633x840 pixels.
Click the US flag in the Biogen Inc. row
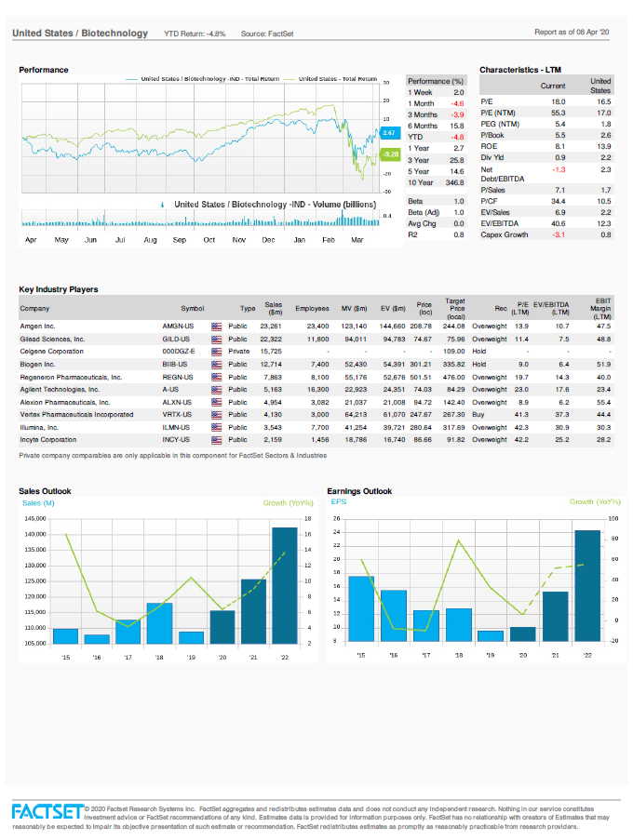tap(216, 365)
